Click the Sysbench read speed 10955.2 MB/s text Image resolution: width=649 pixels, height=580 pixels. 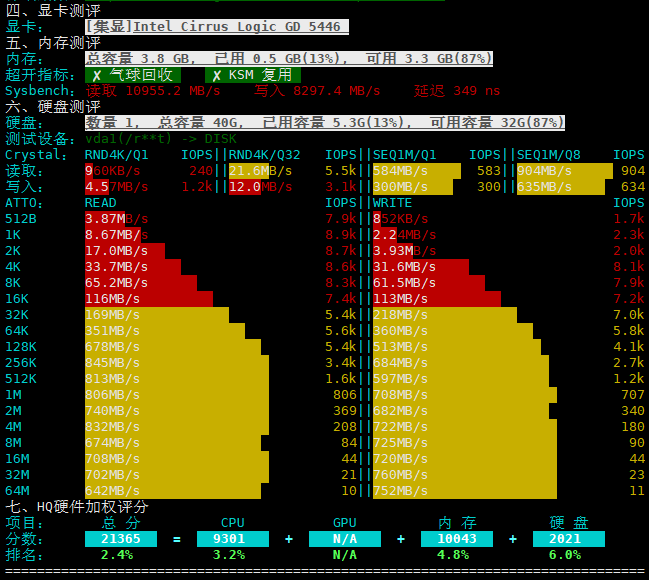[x=153, y=91]
